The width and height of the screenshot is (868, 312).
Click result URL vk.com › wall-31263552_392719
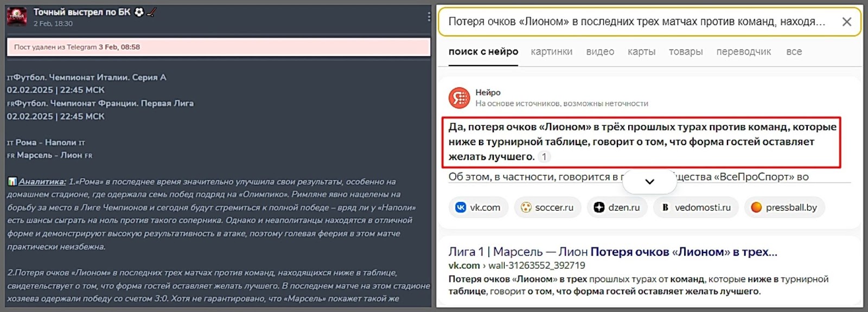[517, 265]
